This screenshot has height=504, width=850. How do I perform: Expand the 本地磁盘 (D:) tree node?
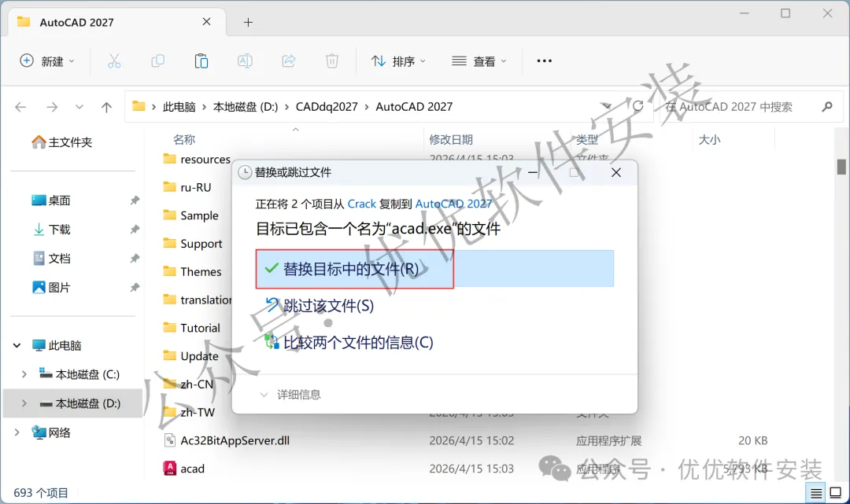24,403
